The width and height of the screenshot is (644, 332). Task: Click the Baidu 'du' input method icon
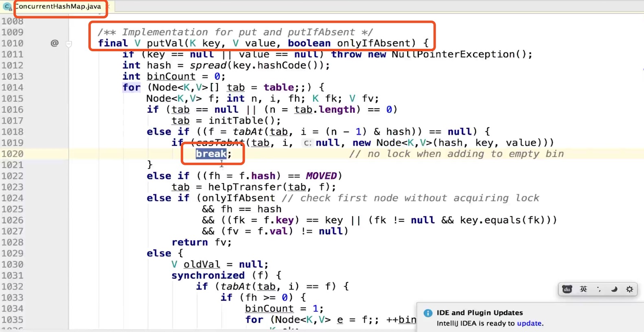click(567, 289)
